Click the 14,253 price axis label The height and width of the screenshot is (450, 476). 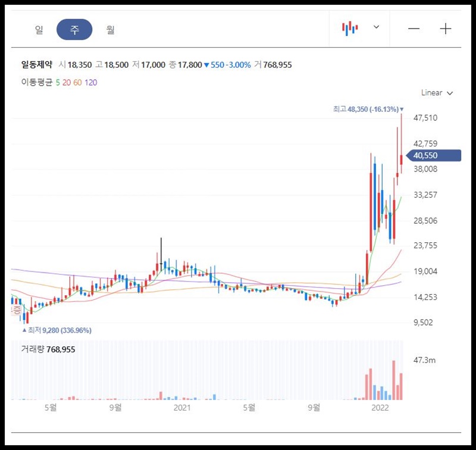pyautogui.click(x=425, y=297)
